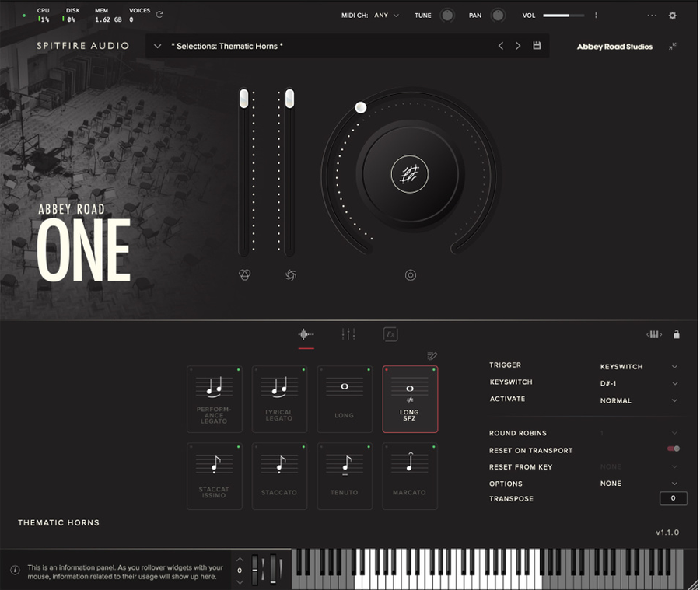
Task: Toggle the green dot on Marcato
Action: (x=434, y=447)
